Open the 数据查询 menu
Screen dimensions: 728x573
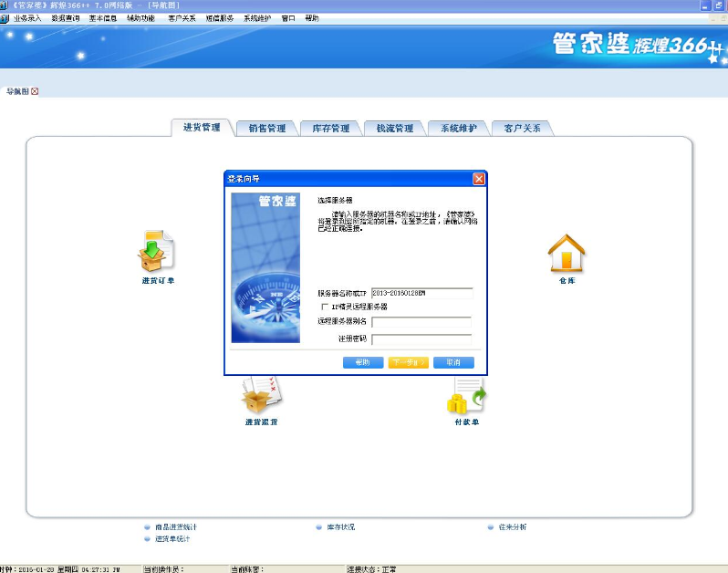66,18
